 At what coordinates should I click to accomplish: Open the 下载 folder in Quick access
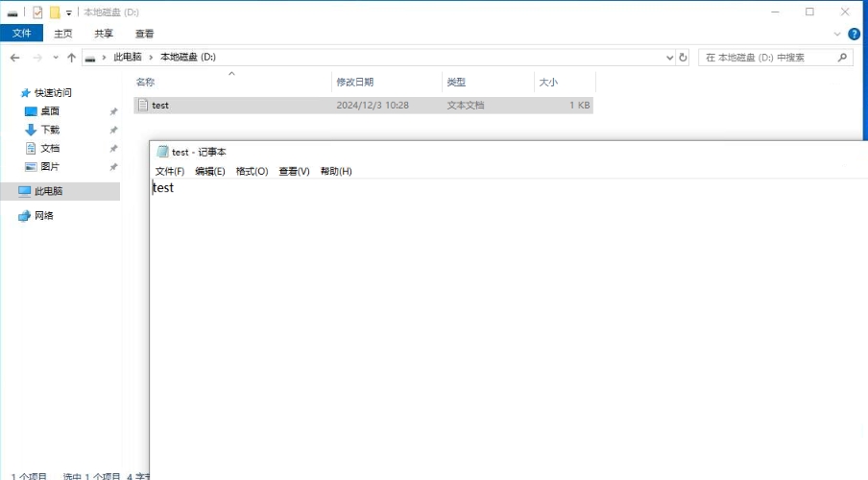[x=49, y=130]
